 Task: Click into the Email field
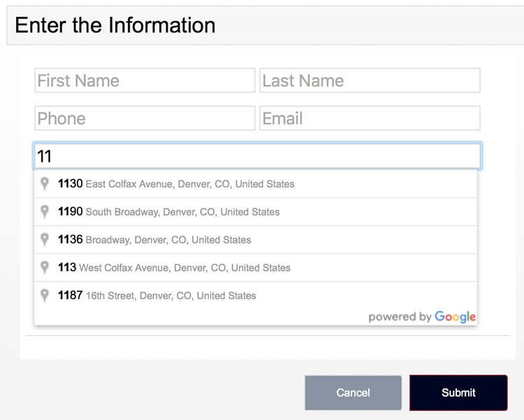[370, 118]
